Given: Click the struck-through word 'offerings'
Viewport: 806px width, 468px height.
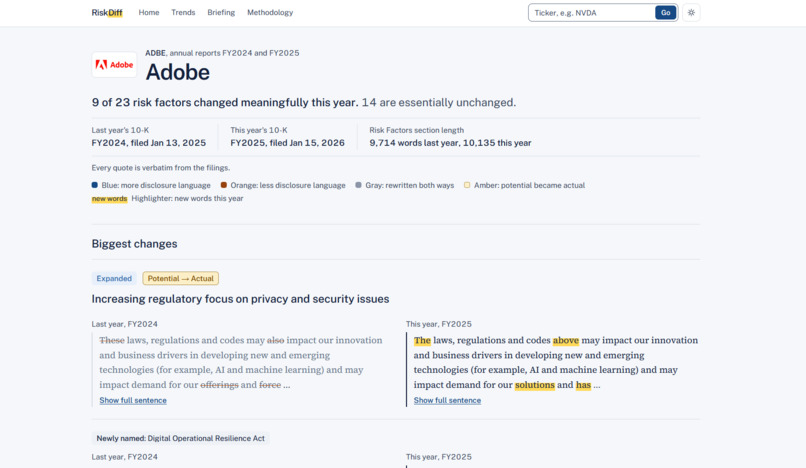Looking at the screenshot, I should (x=219, y=385).
